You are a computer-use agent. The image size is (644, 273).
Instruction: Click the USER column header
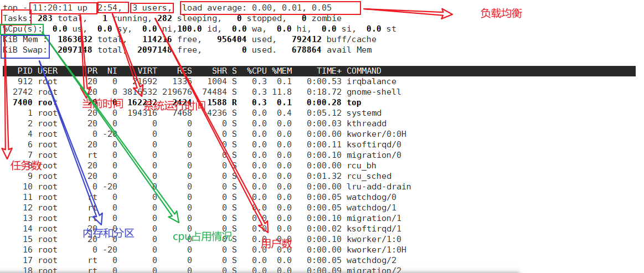pyautogui.click(x=48, y=71)
